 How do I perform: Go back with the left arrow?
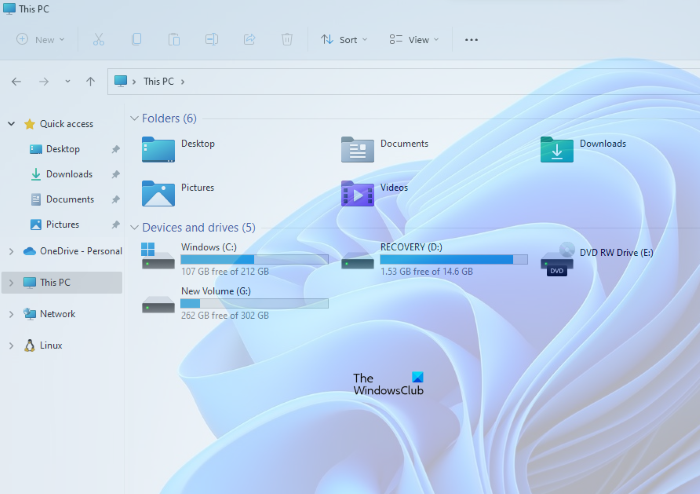coord(17,82)
